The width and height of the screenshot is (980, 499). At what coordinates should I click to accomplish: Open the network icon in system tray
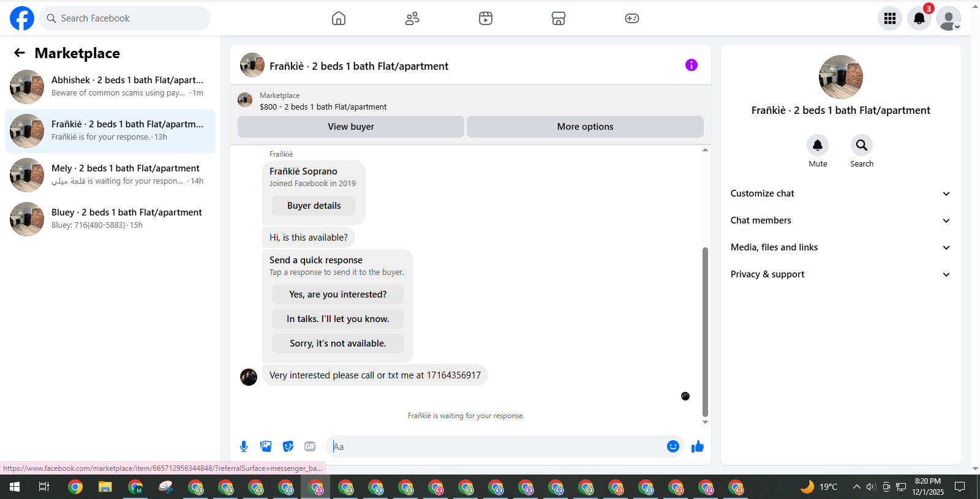coord(901,487)
